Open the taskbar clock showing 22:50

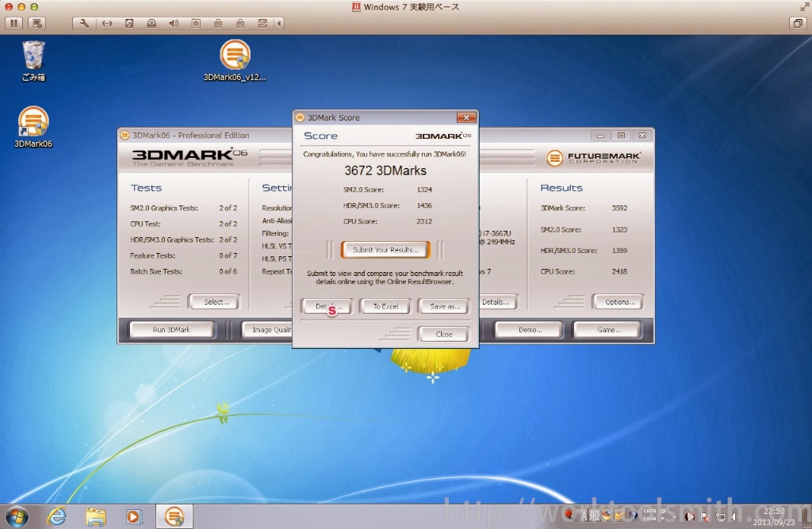pyautogui.click(x=774, y=516)
